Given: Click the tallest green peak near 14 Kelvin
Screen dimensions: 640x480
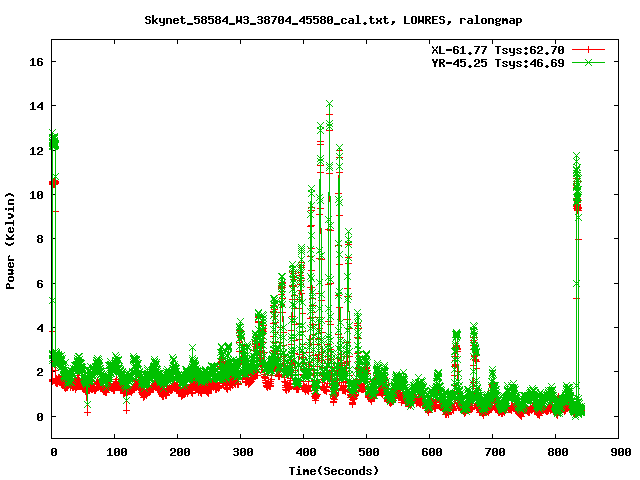Looking at the screenshot, I should (x=329, y=104).
